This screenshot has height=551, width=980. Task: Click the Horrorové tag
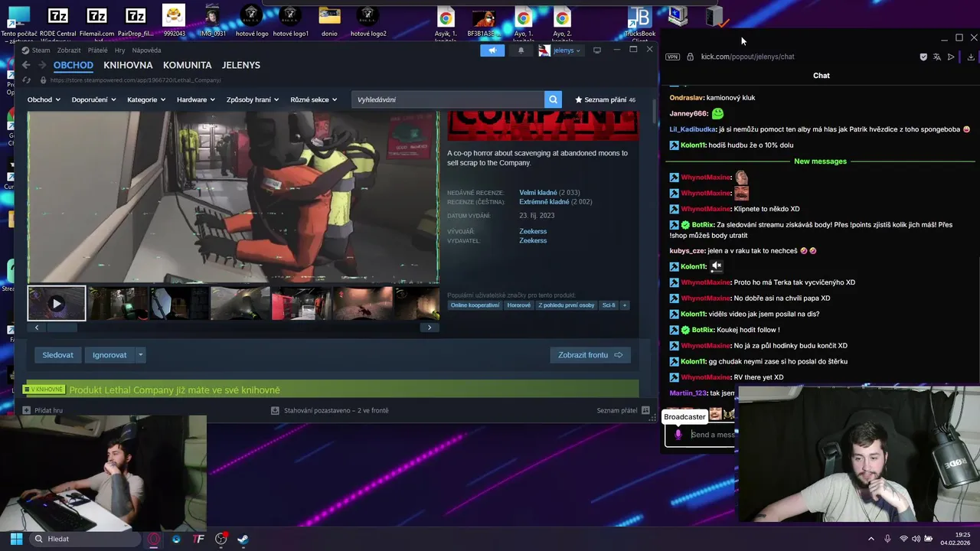(518, 305)
